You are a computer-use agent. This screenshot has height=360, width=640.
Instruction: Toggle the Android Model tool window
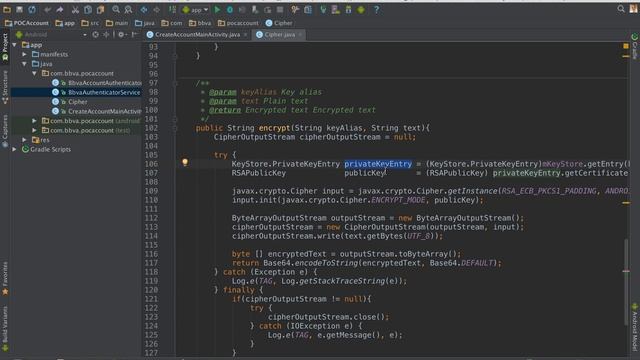(x=635, y=327)
